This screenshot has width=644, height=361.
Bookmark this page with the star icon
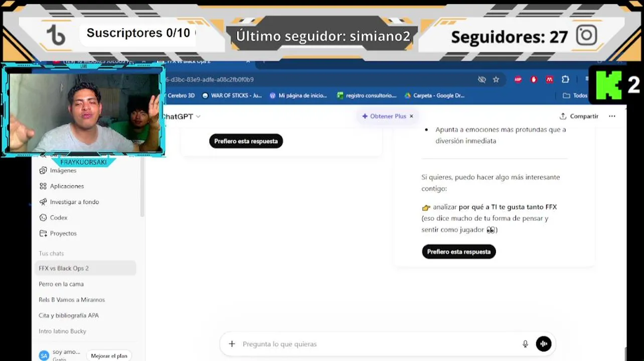(496, 80)
